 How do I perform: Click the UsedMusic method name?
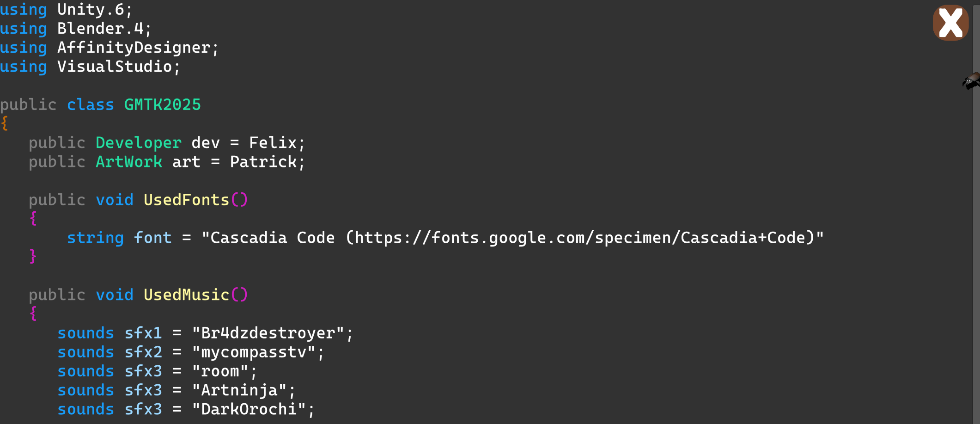tap(186, 295)
